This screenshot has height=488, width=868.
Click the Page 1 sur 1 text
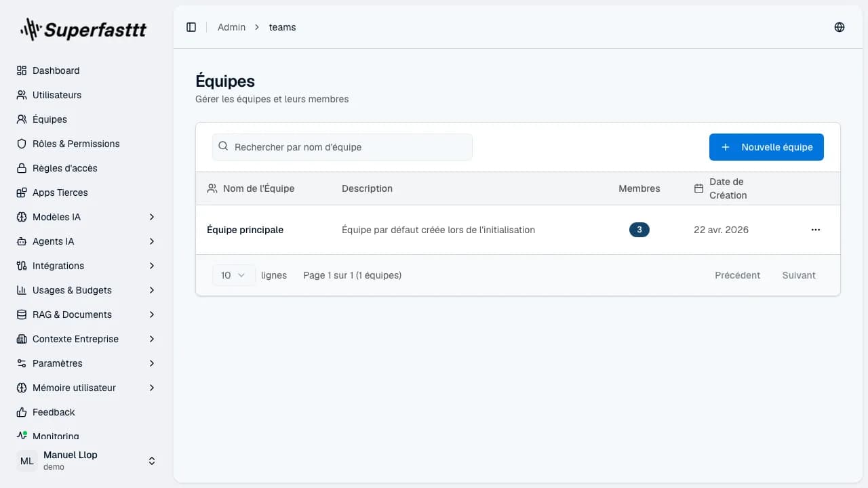pyautogui.click(x=353, y=275)
